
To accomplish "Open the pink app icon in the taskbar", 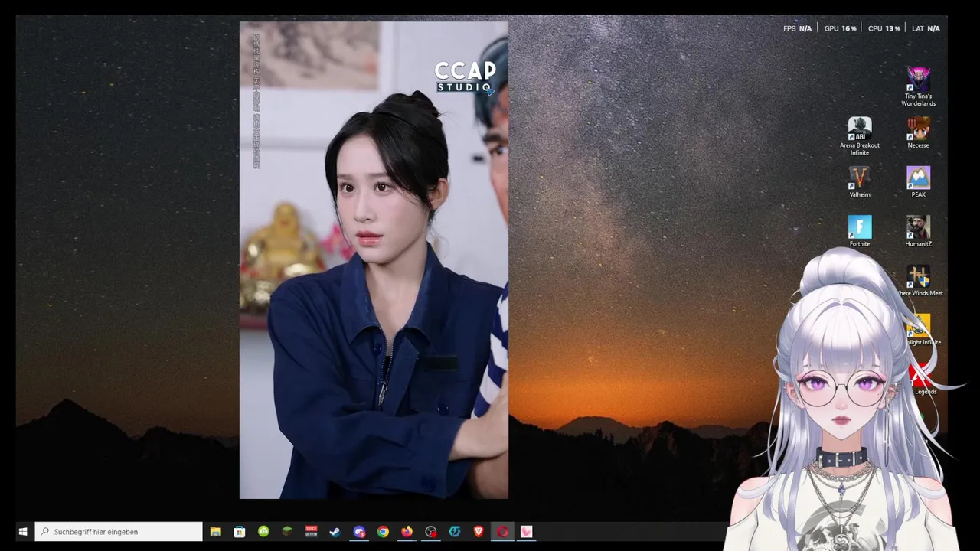I will tap(526, 531).
